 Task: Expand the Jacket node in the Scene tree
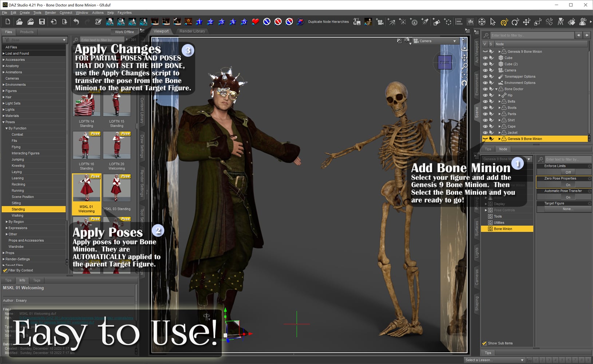coord(500,132)
